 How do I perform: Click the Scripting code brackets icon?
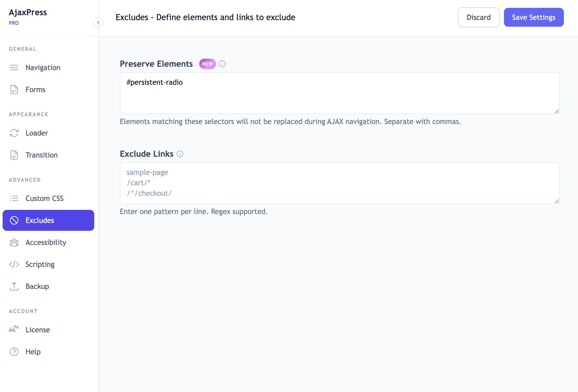point(14,264)
